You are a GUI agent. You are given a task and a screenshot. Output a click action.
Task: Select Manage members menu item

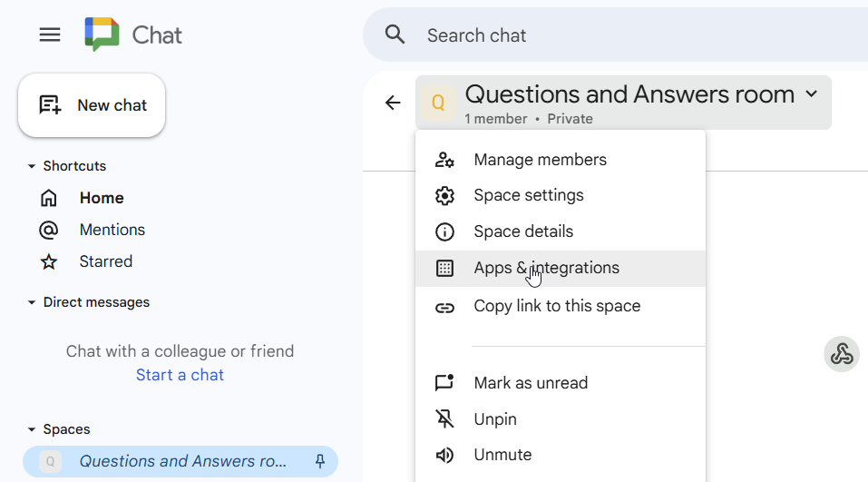[x=561, y=160]
